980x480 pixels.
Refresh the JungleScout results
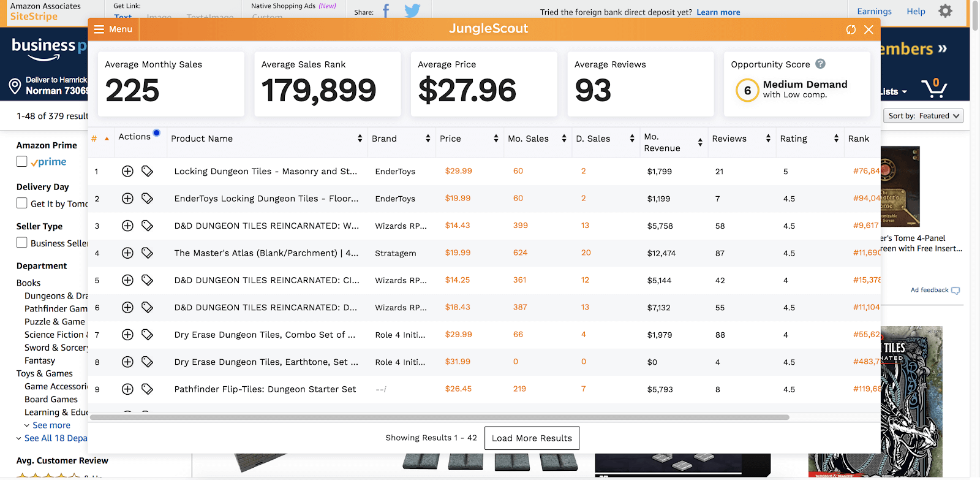pyautogui.click(x=851, y=29)
